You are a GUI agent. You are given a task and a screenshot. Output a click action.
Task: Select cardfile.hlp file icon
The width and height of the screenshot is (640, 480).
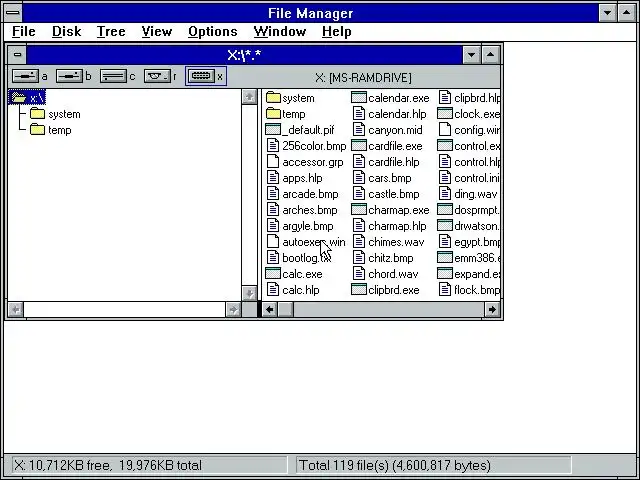[359, 162]
